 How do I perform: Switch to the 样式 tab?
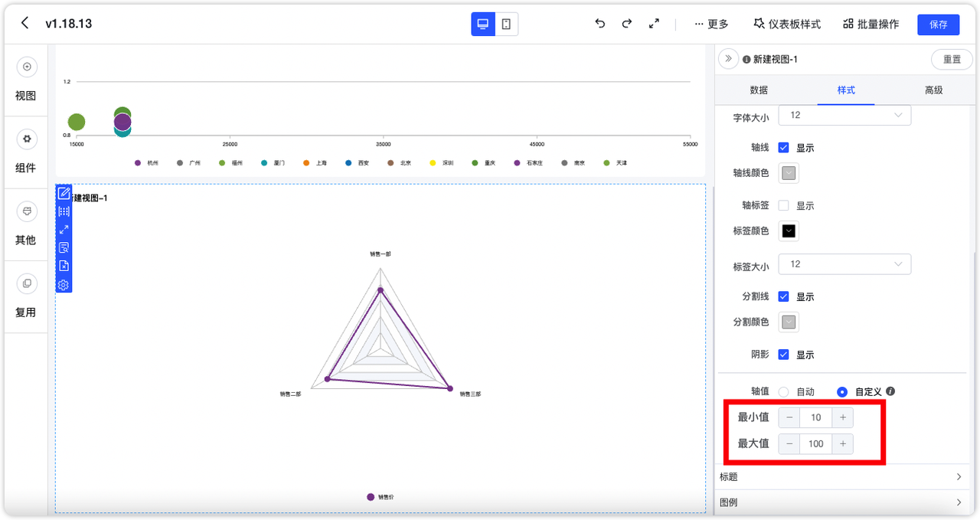(846, 90)
